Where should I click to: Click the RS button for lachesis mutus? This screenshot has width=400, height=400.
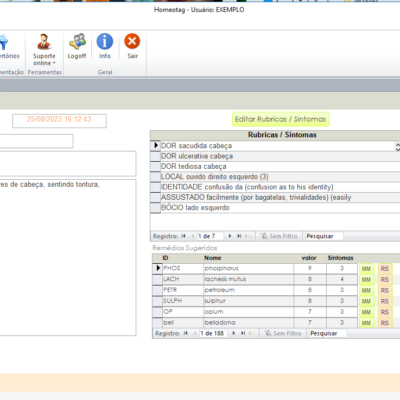click(x=385, y=279)
